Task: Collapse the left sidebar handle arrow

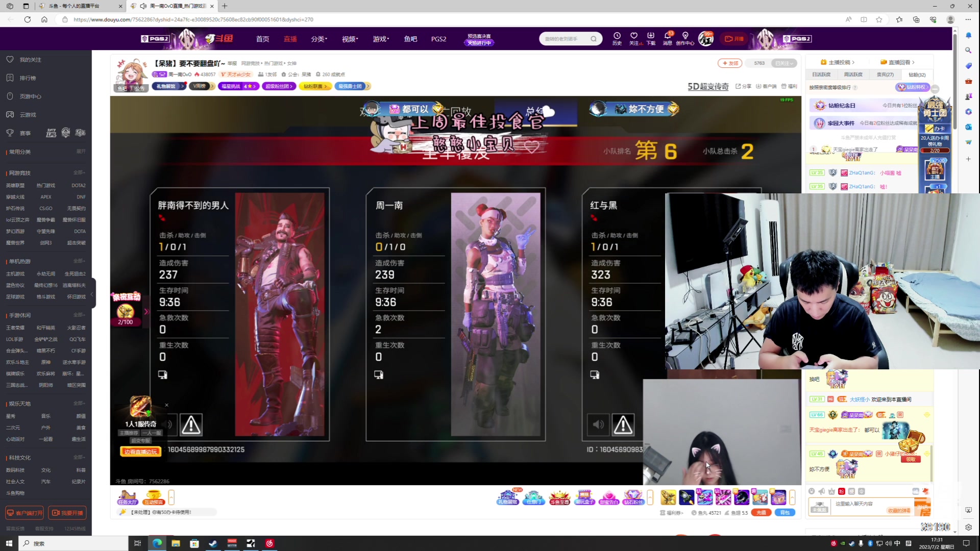Action: (92, 294)
